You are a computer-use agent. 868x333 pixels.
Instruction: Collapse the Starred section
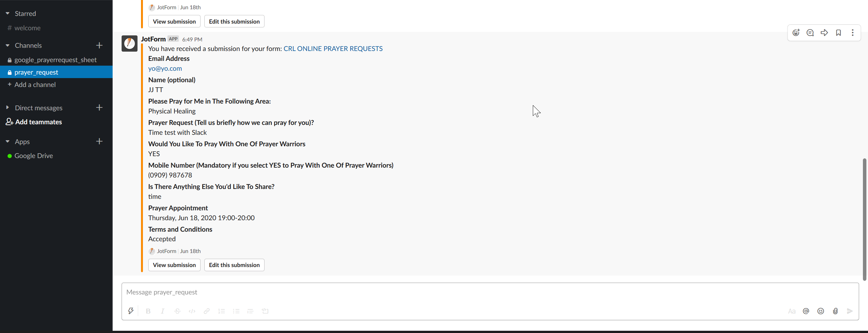coord(7,13)
